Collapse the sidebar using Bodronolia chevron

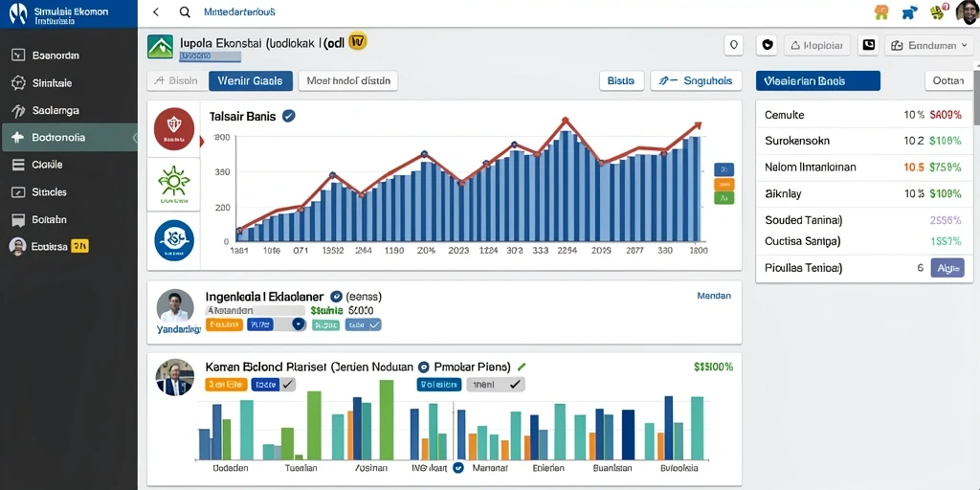click(x=134, y=138)
